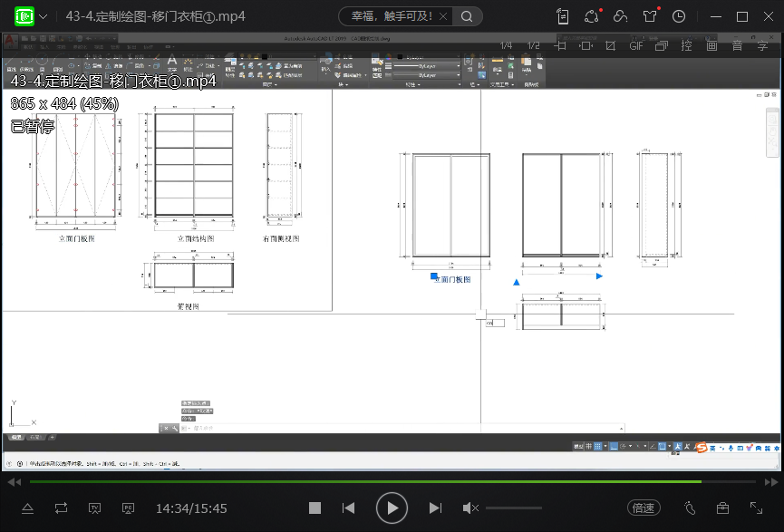Open the 倍速 playback speed menu
This screenshot has width=784, height=532.
click(x=644, y=508)
